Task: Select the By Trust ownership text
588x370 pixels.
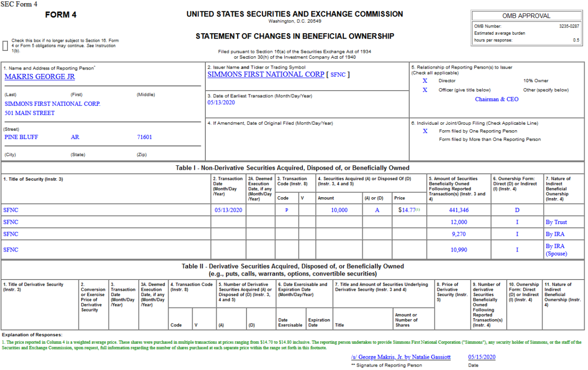Action: coord(556,222)
